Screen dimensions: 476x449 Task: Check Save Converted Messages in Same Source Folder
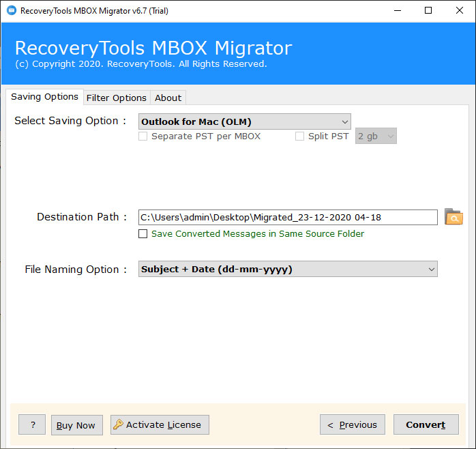tap(143, 233)
